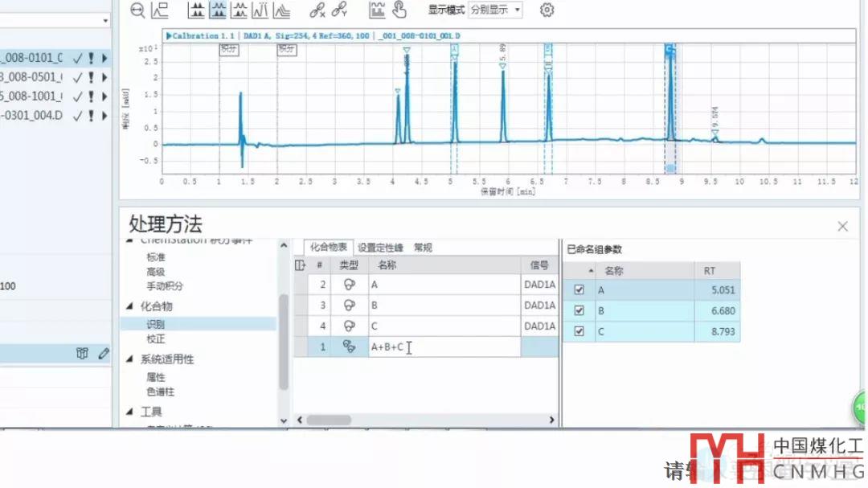Switch to the 设置定性峰 tab
This screenshot has height=488, width=868.
[x=383, y=248]
